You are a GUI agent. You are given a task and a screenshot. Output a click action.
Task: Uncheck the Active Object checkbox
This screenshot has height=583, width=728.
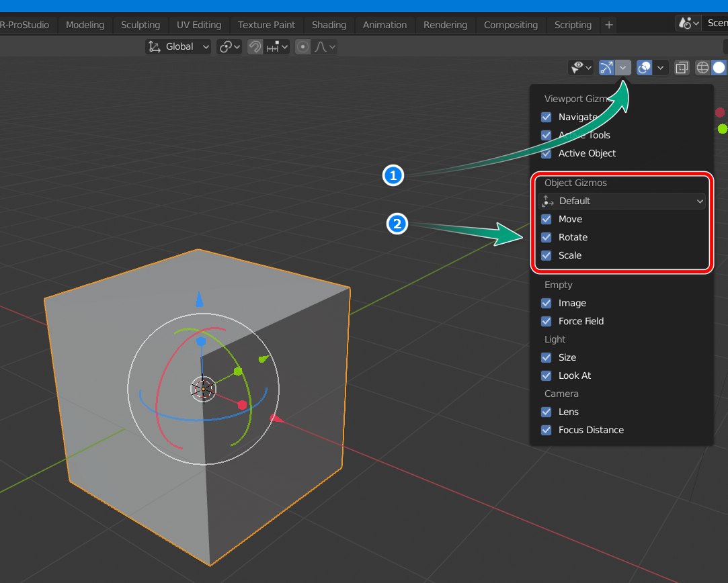pos(546,153)
